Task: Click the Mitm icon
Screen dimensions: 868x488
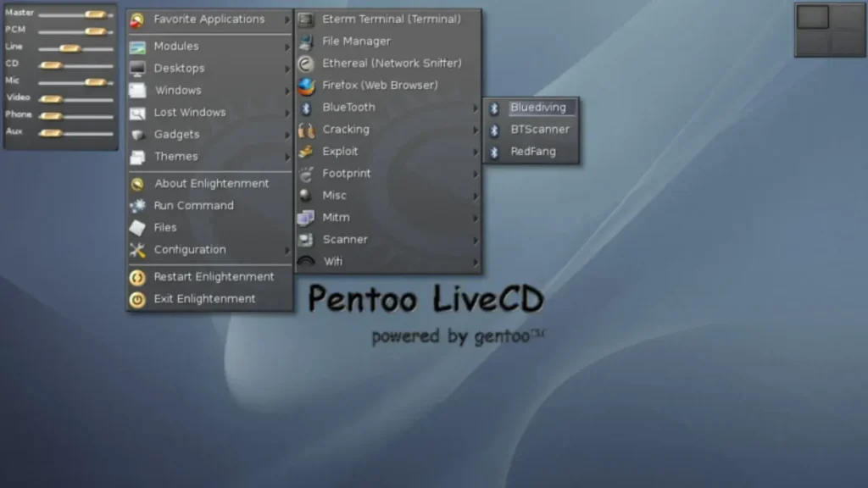Action: click(x=305, y=219)
